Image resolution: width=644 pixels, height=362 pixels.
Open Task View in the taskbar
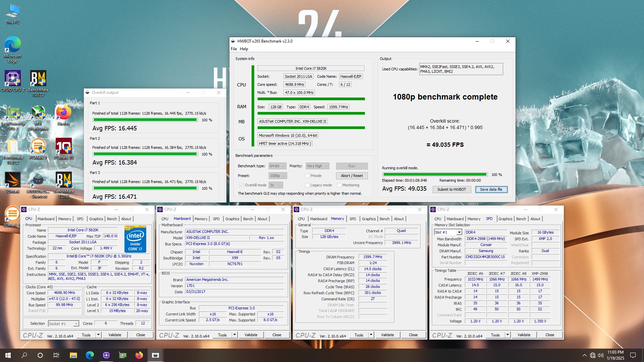click(x=56, y=355)
